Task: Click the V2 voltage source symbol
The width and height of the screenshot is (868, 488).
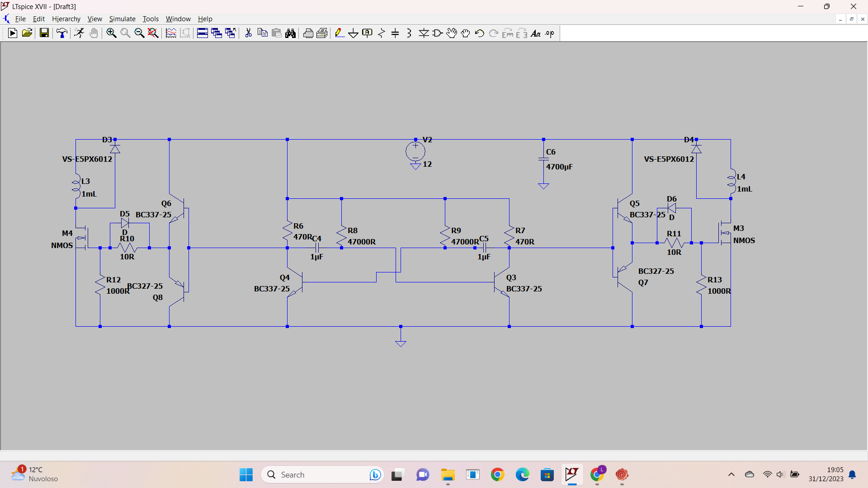Action: tap(415, 151)
